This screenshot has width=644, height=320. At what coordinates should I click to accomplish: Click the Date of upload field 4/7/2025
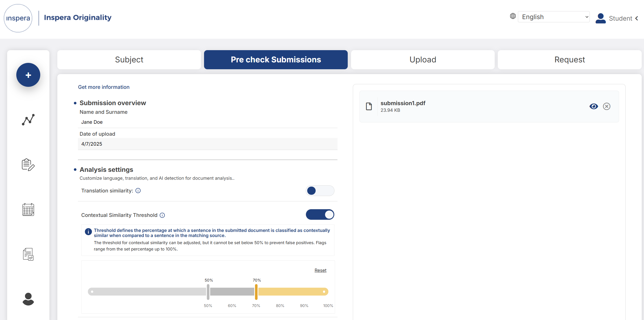[208, 144]
